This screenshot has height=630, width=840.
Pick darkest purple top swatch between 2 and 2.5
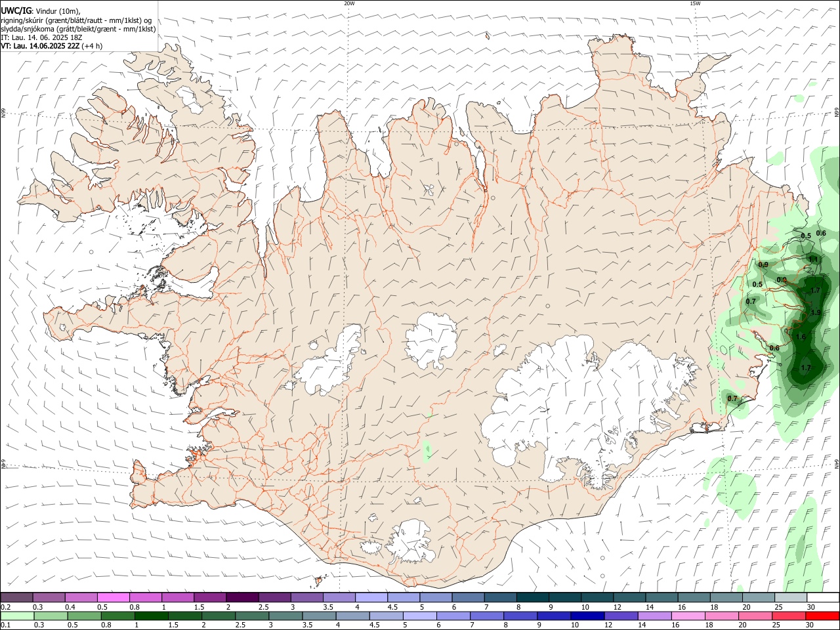pos(242,597)
